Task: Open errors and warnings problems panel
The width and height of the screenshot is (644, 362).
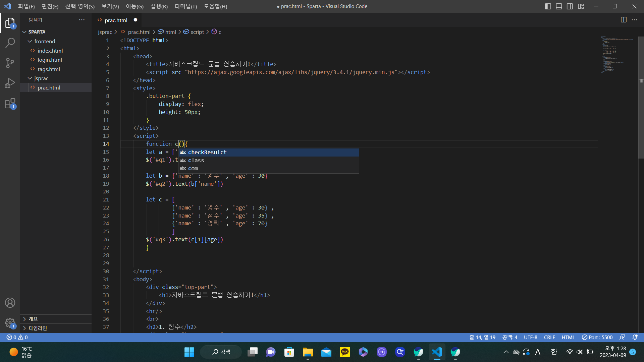Action: coord(17,337)
